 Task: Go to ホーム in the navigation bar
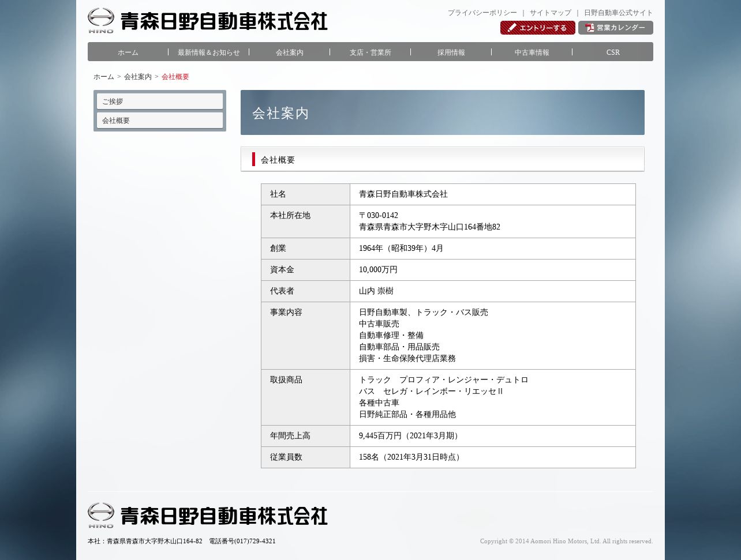pos(128,52)
